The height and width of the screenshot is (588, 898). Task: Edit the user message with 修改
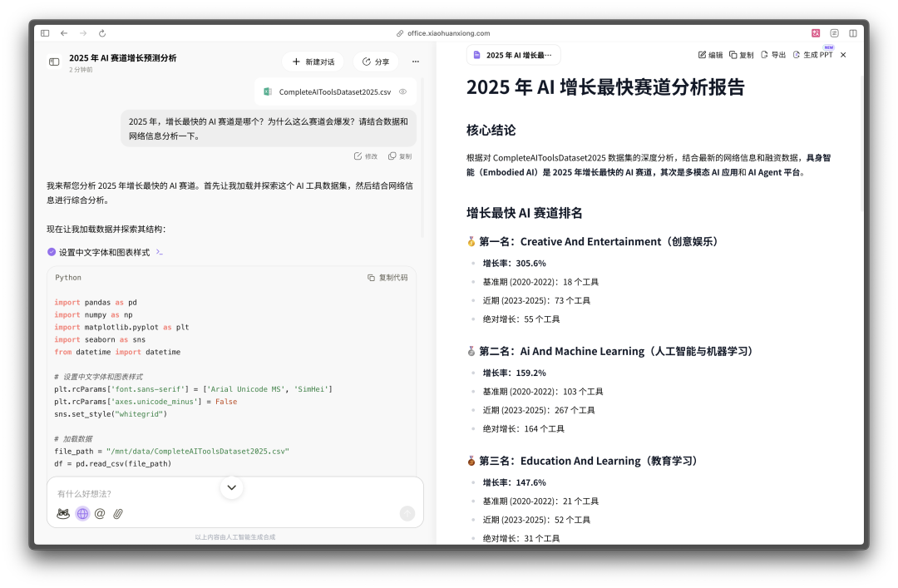pos(365,156)
